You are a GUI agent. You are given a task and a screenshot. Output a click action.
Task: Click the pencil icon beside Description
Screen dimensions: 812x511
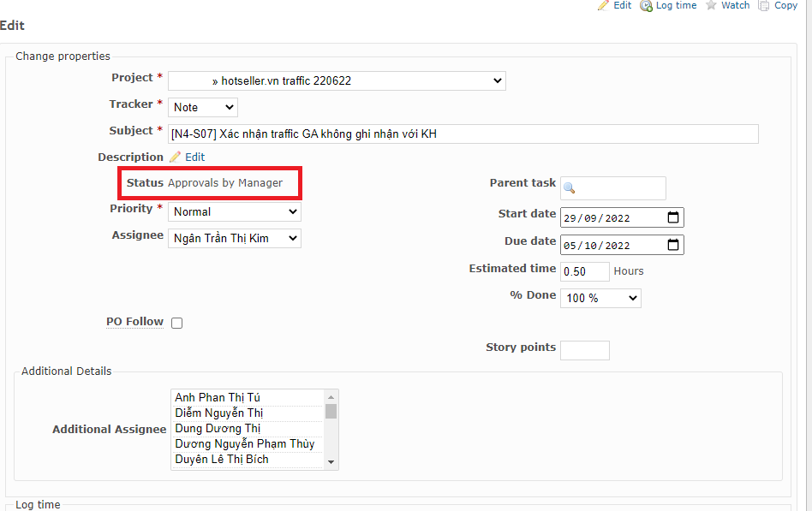(x=175, y=157)
